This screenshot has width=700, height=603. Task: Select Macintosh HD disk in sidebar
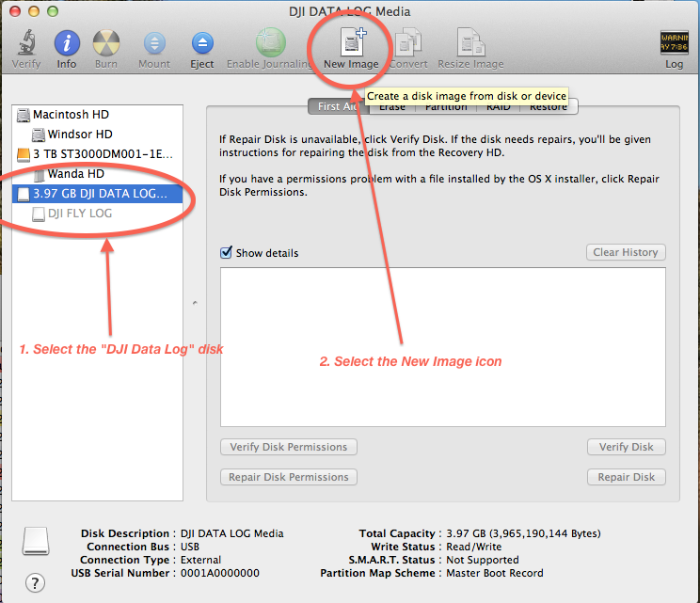[97, 115]
